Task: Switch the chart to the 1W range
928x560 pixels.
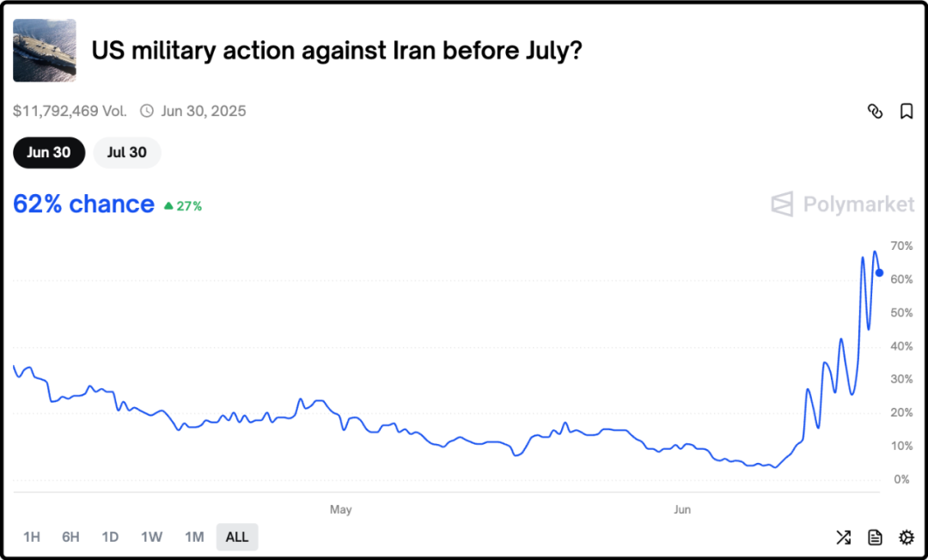Action: (152, 537)
